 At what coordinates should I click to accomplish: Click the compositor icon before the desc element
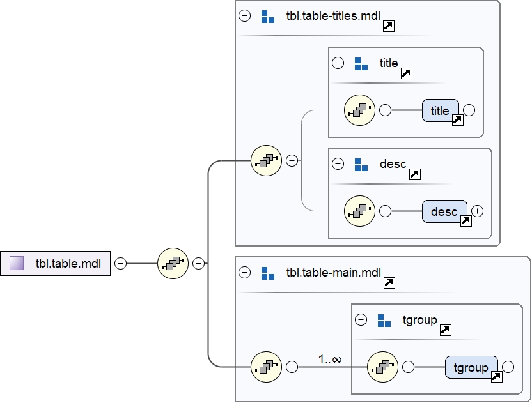click(x=359, y=210)
